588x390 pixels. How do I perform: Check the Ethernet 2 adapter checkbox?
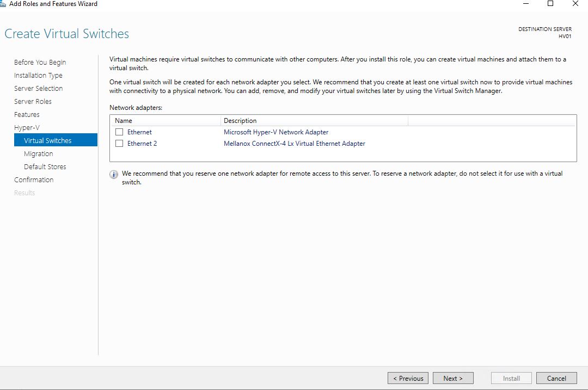tap(119, 144)
